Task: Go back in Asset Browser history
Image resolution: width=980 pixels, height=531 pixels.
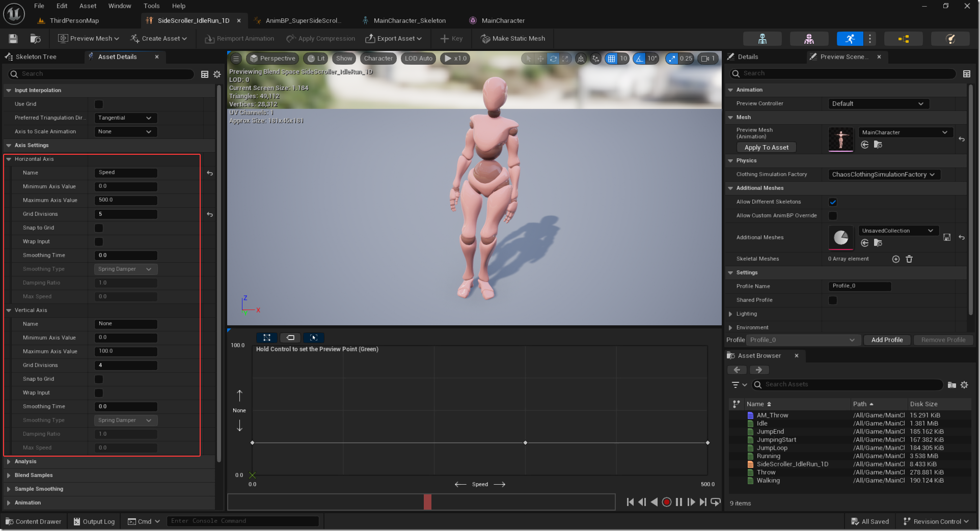Action: tap(737, 370)
